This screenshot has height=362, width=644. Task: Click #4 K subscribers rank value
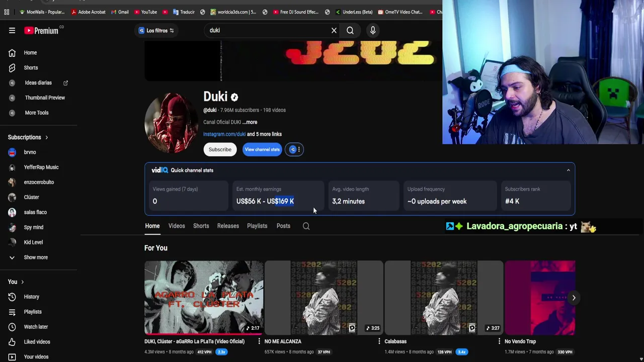512,201
